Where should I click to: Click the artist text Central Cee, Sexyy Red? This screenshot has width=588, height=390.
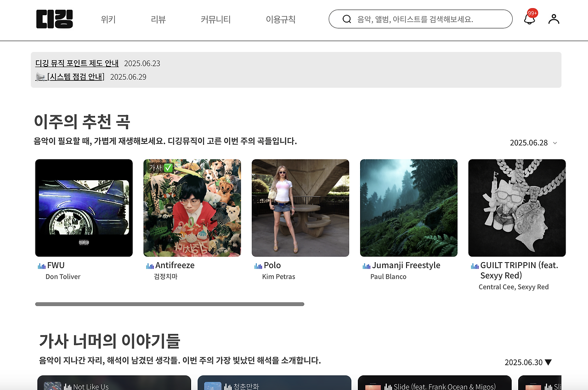514,287
